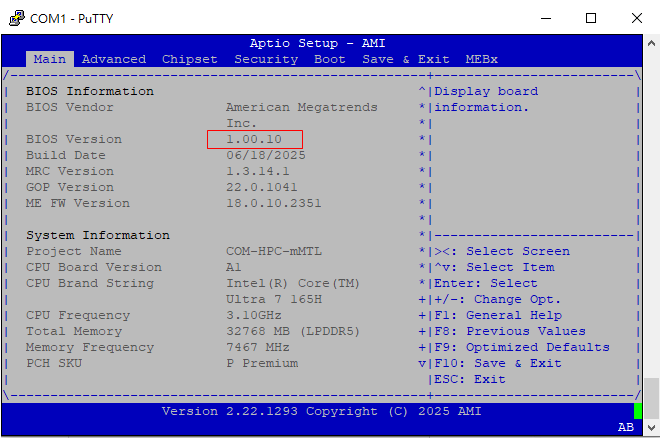
Task: Go to the Security tab
Action: pyautogui.click(x=266, y=59)
